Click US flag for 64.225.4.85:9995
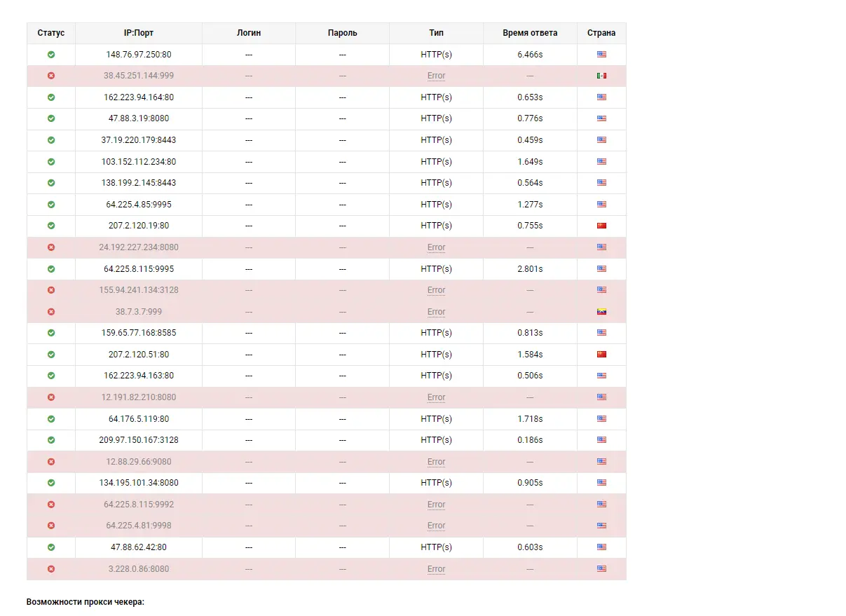The height and width of the screenshot is (616, 846). pyautogui.click(x=601, y=205)
